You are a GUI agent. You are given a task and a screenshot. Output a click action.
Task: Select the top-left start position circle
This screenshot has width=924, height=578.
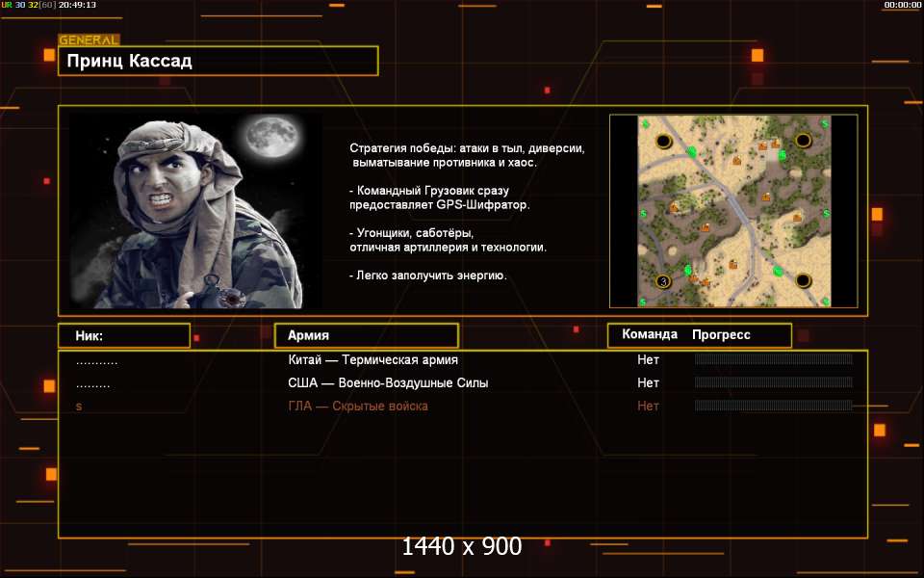(x=664, y=142)
